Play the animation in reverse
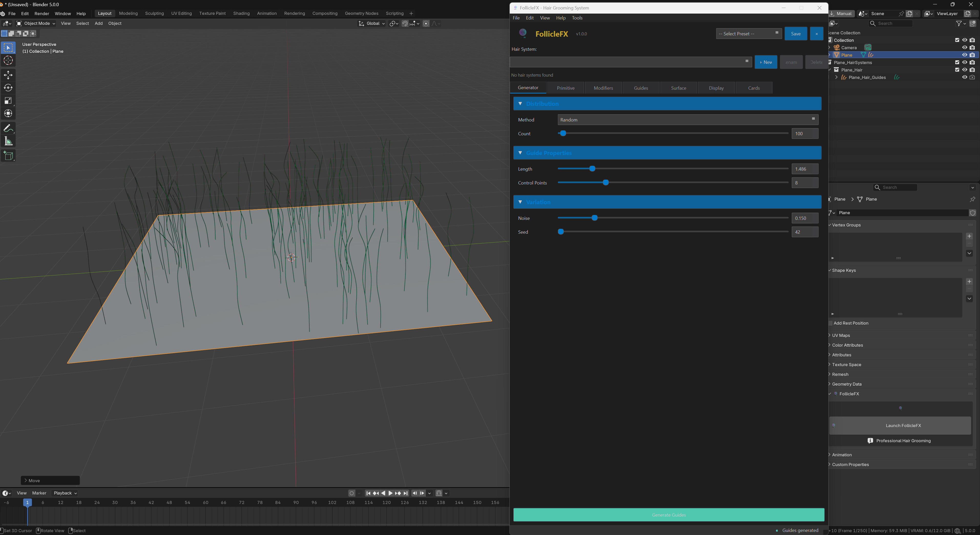Screen dimensions: 980x535 [x=383, y=493]
